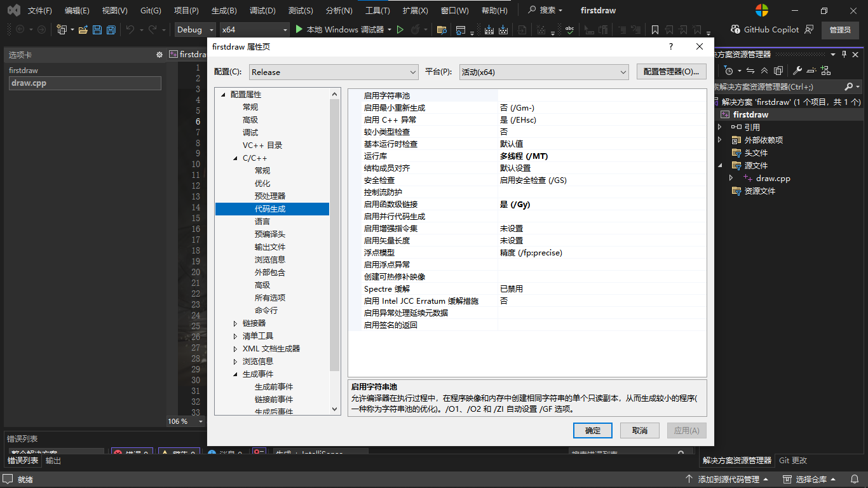Click the Properties wrench icon in 解决方案资源管理器
The width and height of the screenshot is (868, 488).
[797, 70]
